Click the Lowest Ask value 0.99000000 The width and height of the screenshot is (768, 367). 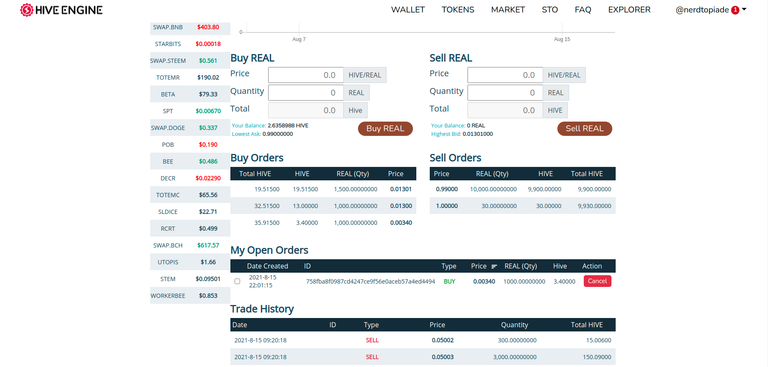[278, 134]
